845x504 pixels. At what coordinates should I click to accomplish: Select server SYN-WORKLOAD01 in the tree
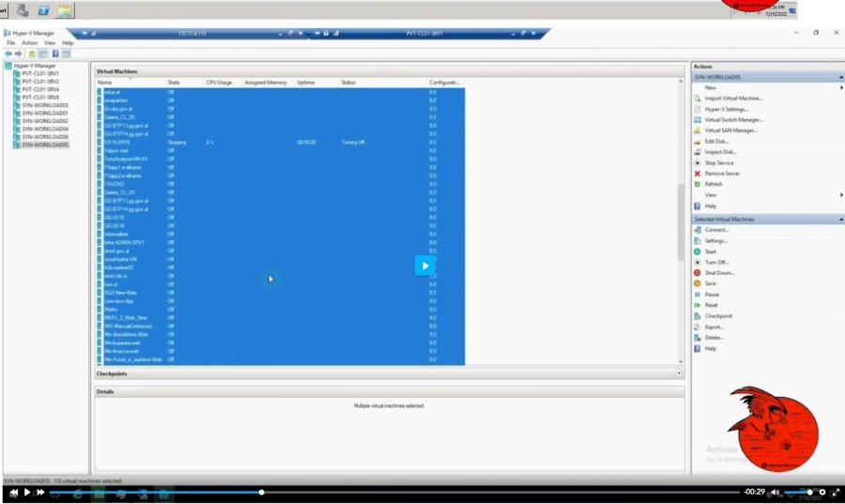tap(45, 114)
